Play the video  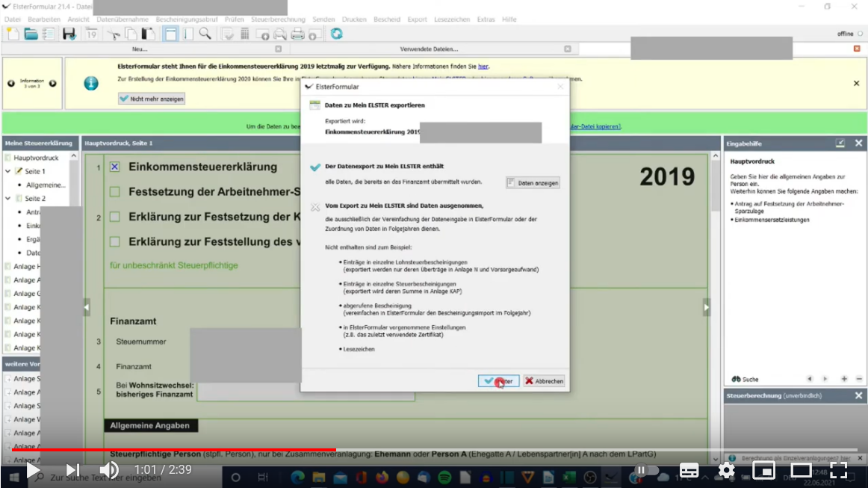[x=33, y=470]
